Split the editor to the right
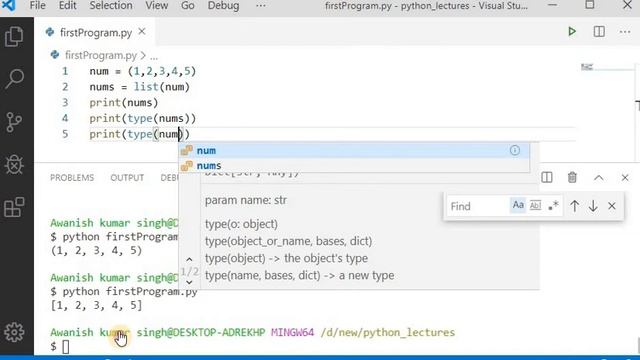Screen dimensions: 640x360 [x=599, y=31]
